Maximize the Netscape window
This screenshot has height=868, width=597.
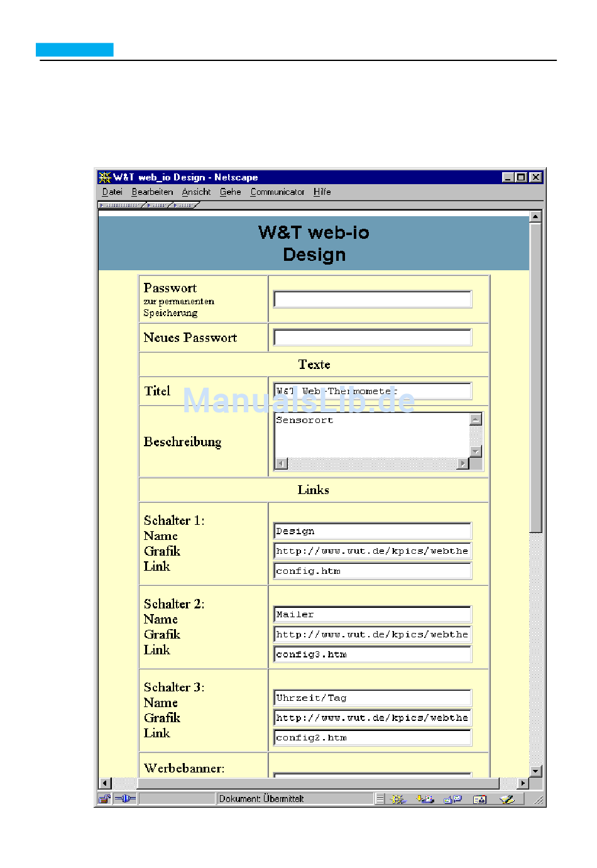pos(521,177)
